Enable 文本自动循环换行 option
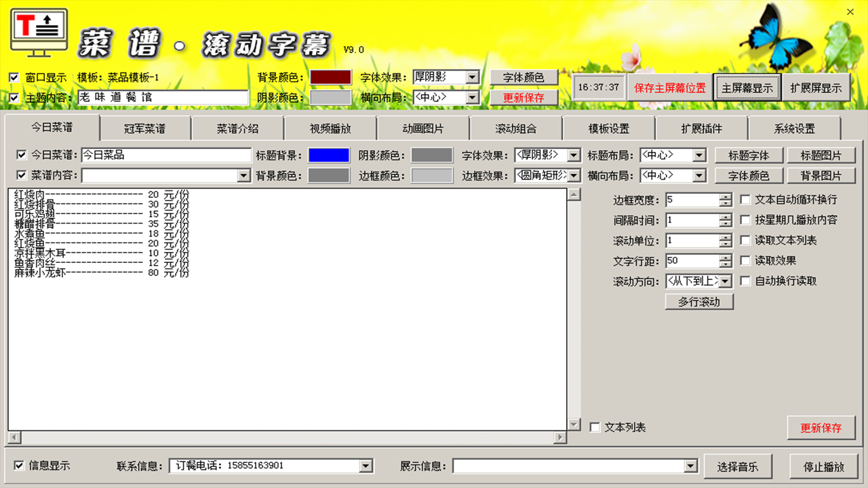This screenshot has width=868, height=488. tap(746, 199)
